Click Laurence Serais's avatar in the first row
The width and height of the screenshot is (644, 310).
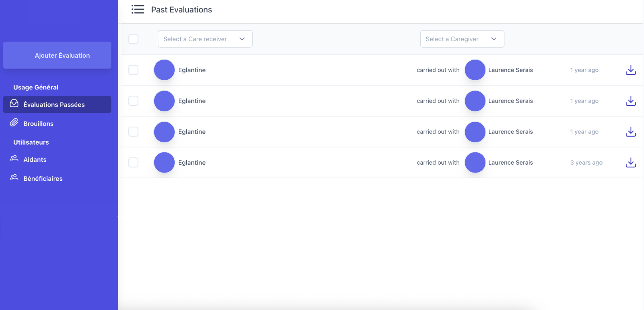(x=475, y=70)
